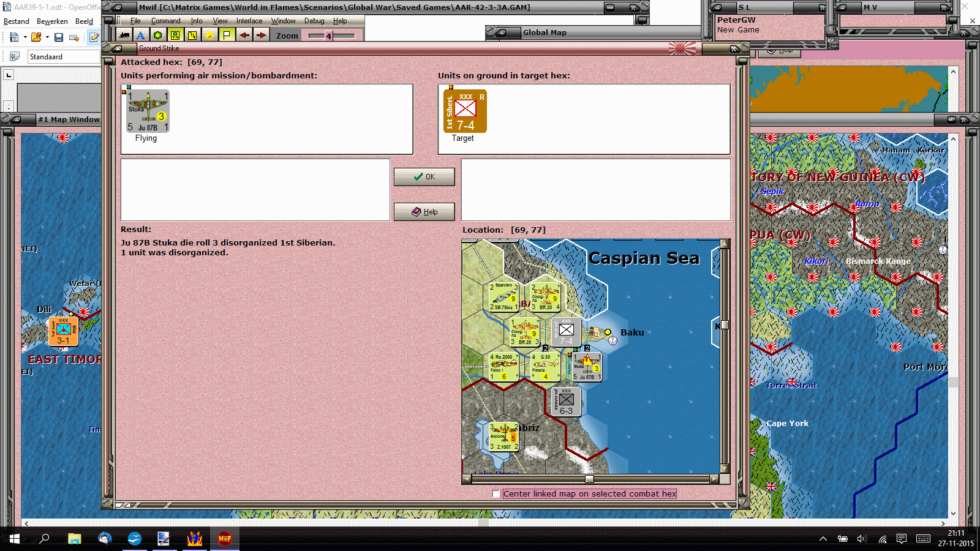Open the volume control in system tray
The width and height of the screenshot is (980, 551).
862,539
